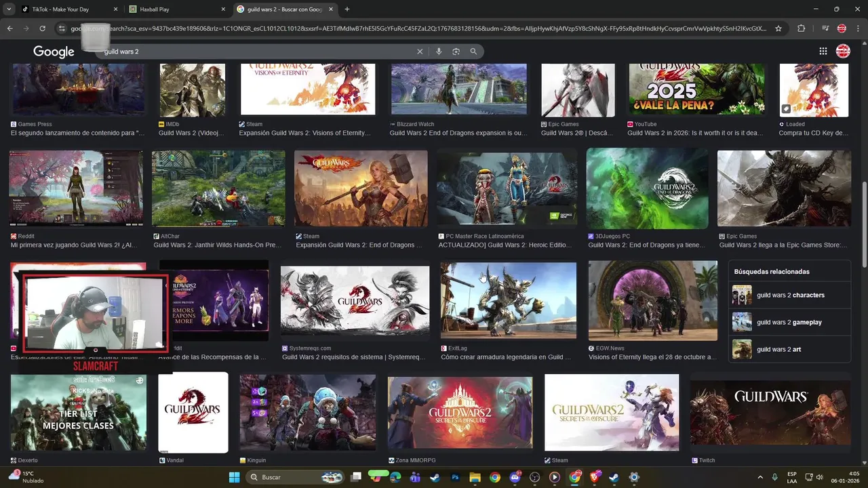
Task: Open Blizzard Watch End of Dragons result
Action: click(x=458, y=133)
